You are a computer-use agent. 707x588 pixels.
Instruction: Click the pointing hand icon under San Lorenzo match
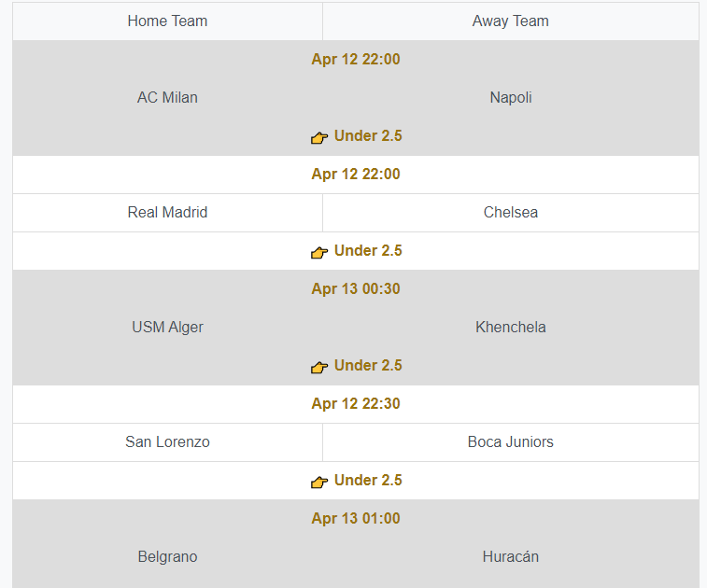click(x=319, y=483)
